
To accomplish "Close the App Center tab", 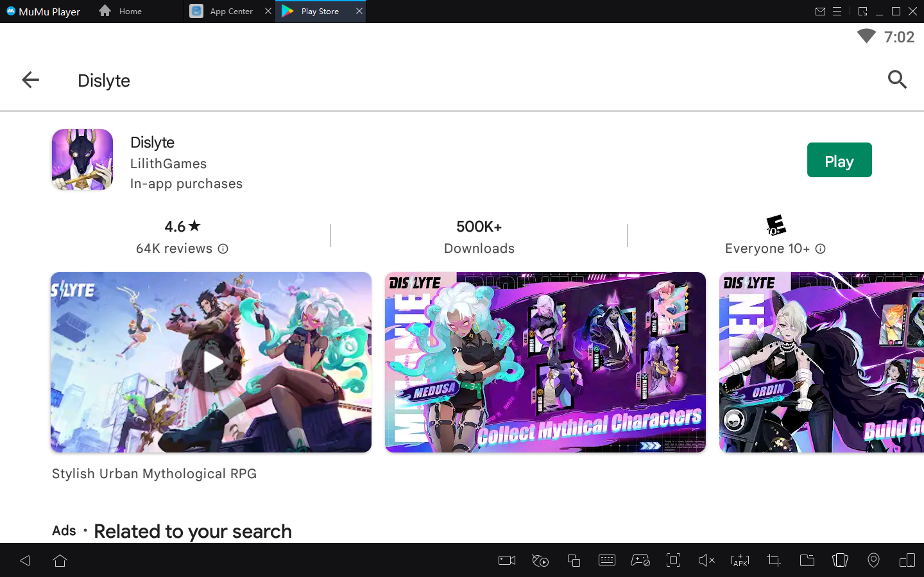I will click(x=268, y=11).
